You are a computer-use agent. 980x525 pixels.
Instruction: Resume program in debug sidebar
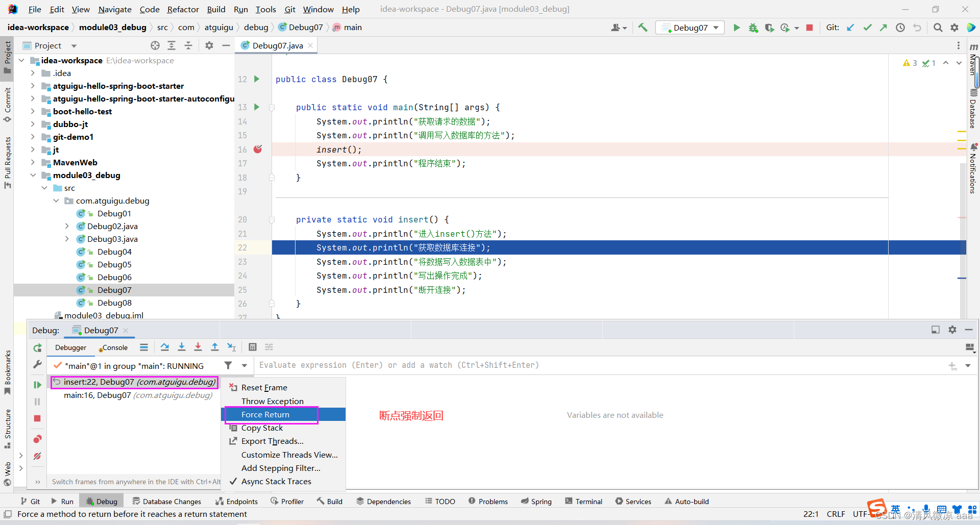pos(37,385)
